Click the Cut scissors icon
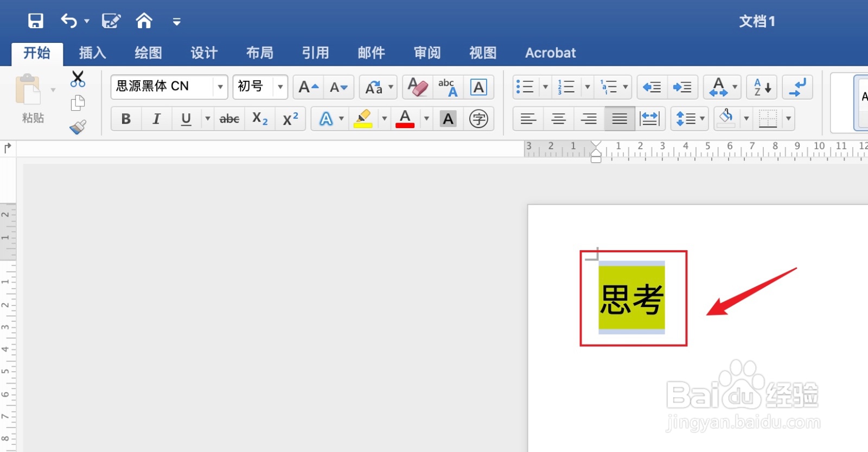Image resolution: width=868 pixels, height=452 pixels. click(x=78, y=79)
